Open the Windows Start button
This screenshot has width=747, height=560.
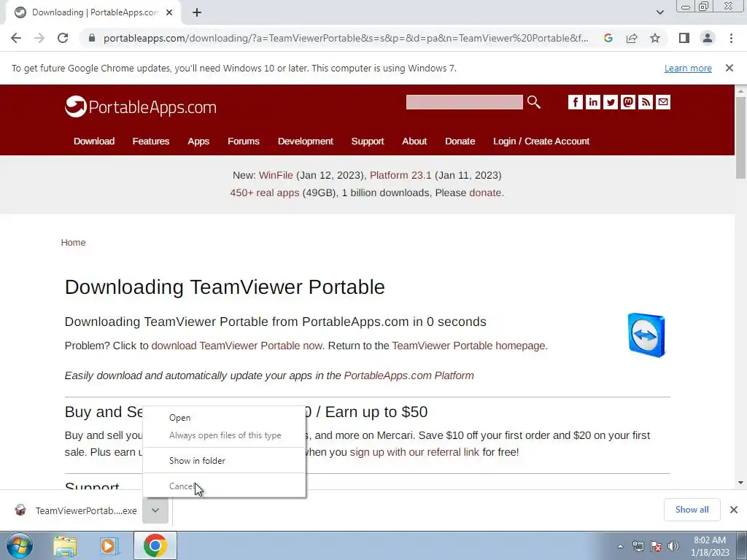(x=20, y=545)
